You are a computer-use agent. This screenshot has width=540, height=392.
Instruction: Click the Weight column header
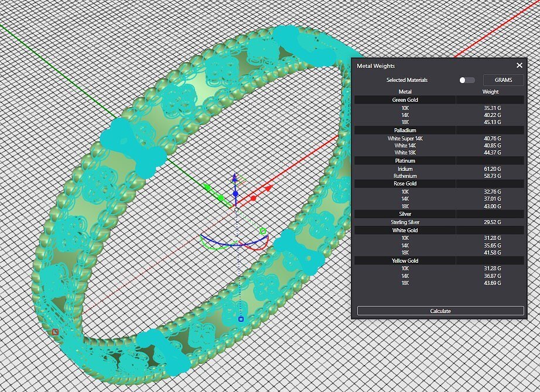490,92
